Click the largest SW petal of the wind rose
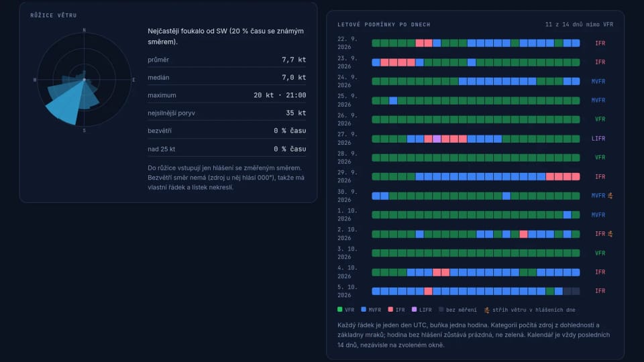The width and height of the screenshot is (644, 362). 66,106
